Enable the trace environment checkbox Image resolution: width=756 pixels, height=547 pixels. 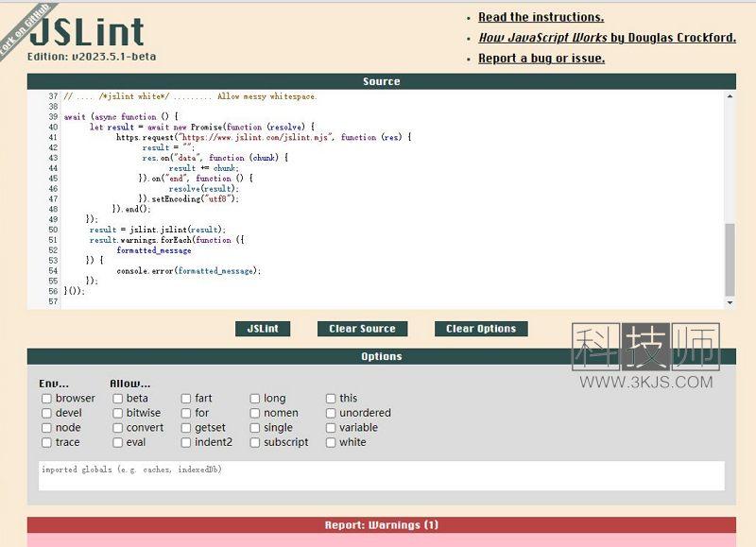(46, 442)
